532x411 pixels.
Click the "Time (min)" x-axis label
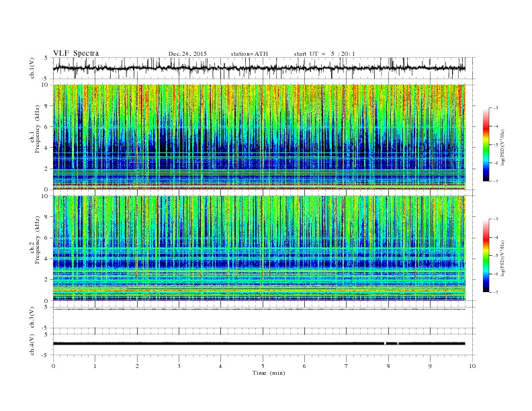(269, 373)
